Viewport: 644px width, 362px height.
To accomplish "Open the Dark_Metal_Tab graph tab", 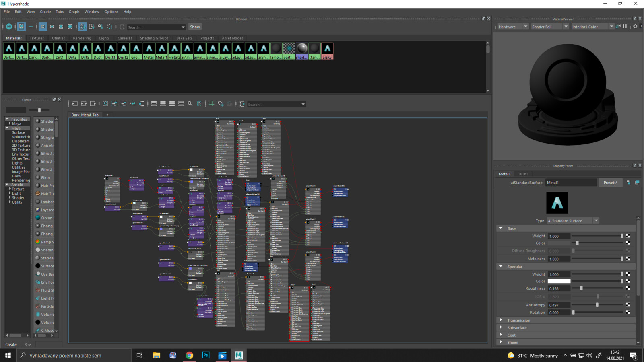I will pyautogui.click(x=85, y=115).
